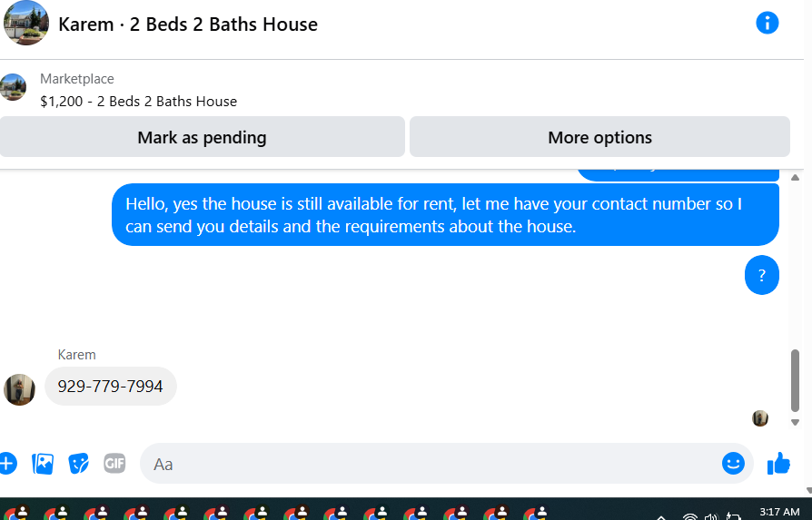Open $1,200 - 2 Beds 2 Baths House listing
Viewport: 812px width, 520px height.
(138, 102)
